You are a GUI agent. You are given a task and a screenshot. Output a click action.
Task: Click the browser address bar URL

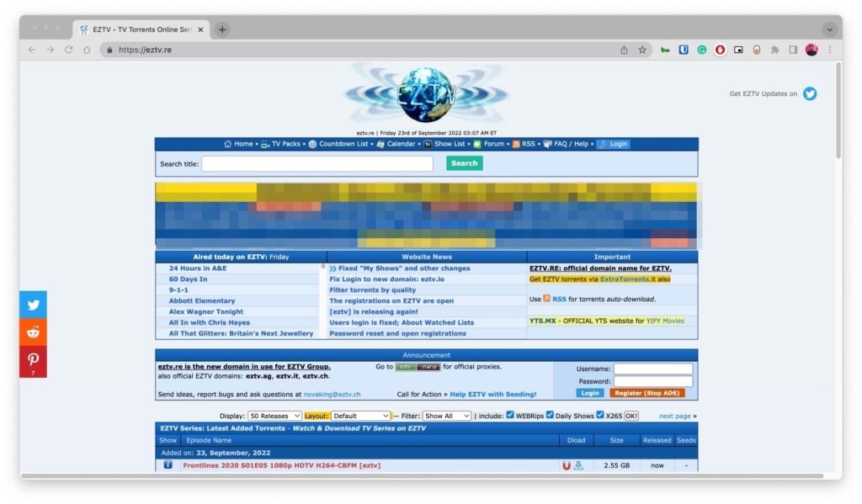pyautogui.click(x=145, y=50)
